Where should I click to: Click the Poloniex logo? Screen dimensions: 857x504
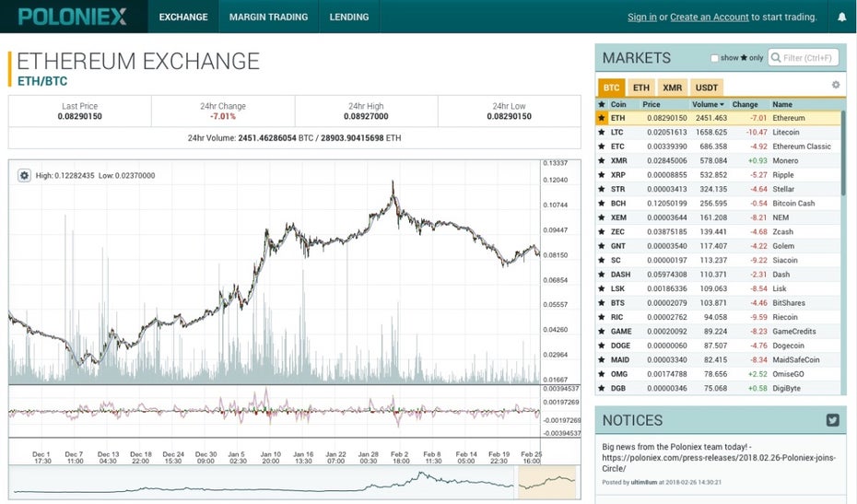pos(73,17)
